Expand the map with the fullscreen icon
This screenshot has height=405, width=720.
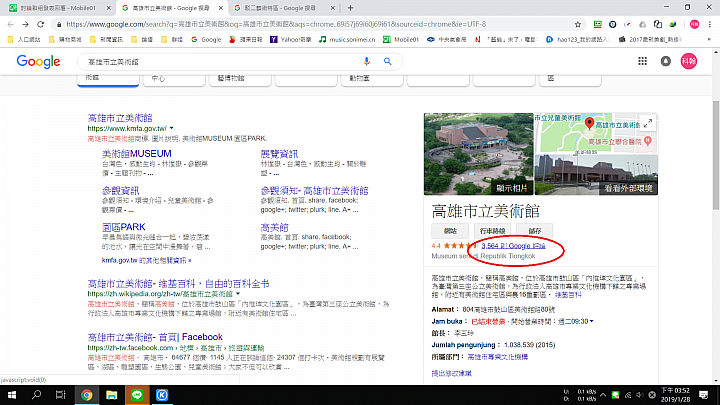[647, 123]
